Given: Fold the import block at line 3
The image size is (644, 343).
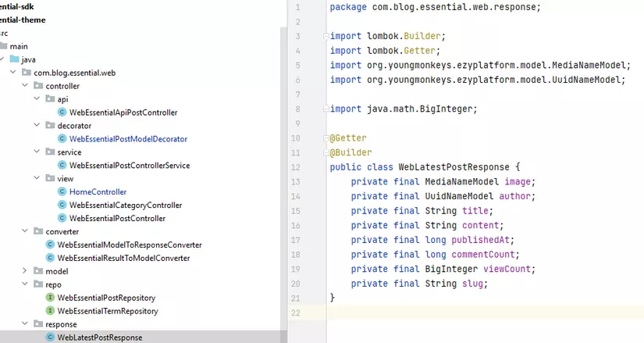Looking at the screenshot, I should [326, 36].
